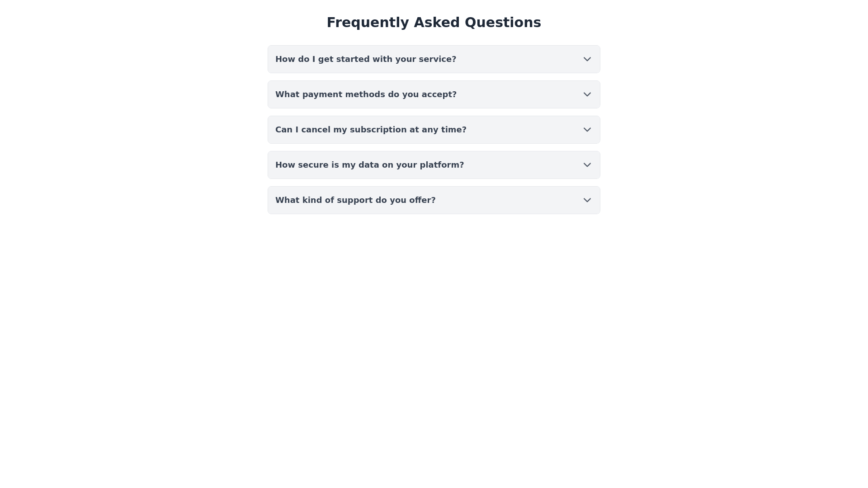Click the chevron icon for payment methods
Screen dimensions: 868x488
coord(587,94)
